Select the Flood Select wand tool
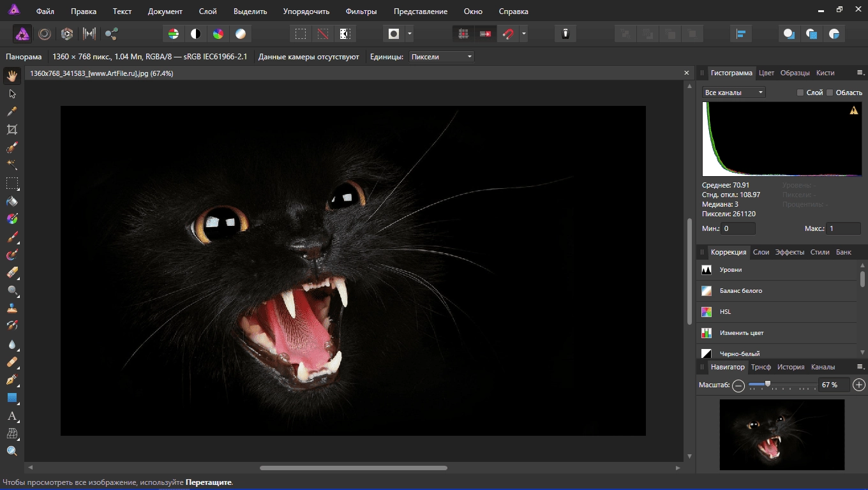The width and height of the screenshot is (868, 490). (12, 165)
